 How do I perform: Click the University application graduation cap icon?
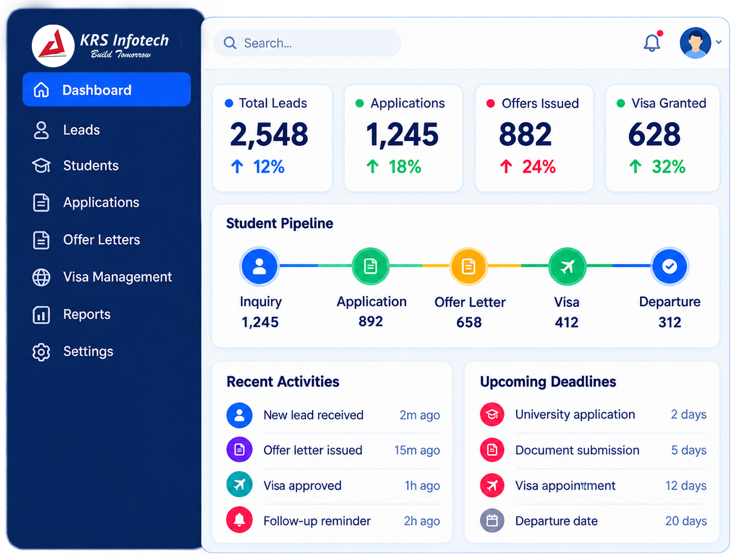pos(492,414)
